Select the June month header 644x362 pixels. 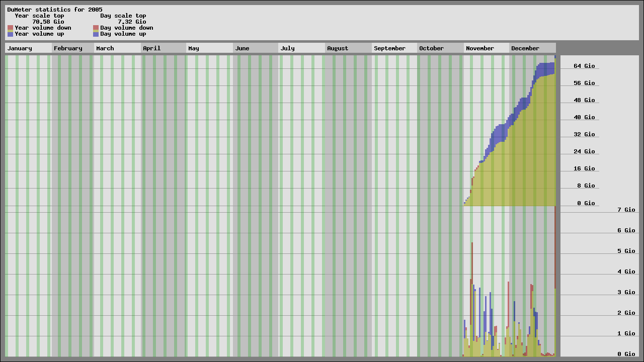tap(256, 48)
